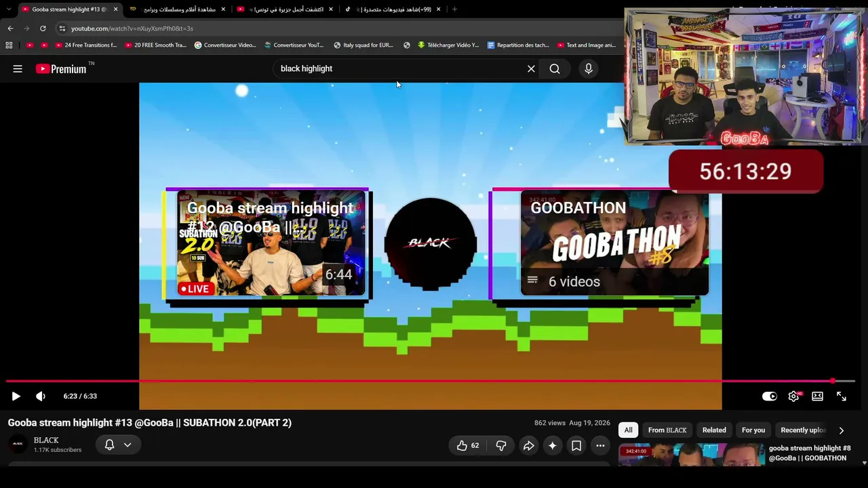Switch to the TikTok browser tab
868x488 pixels.
click(393, 9)
